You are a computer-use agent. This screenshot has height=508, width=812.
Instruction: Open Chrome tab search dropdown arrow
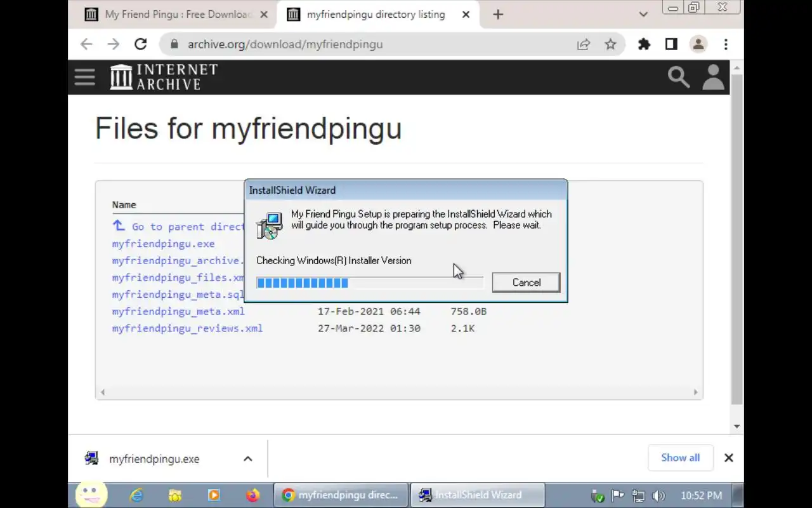[x=643, y=14]
